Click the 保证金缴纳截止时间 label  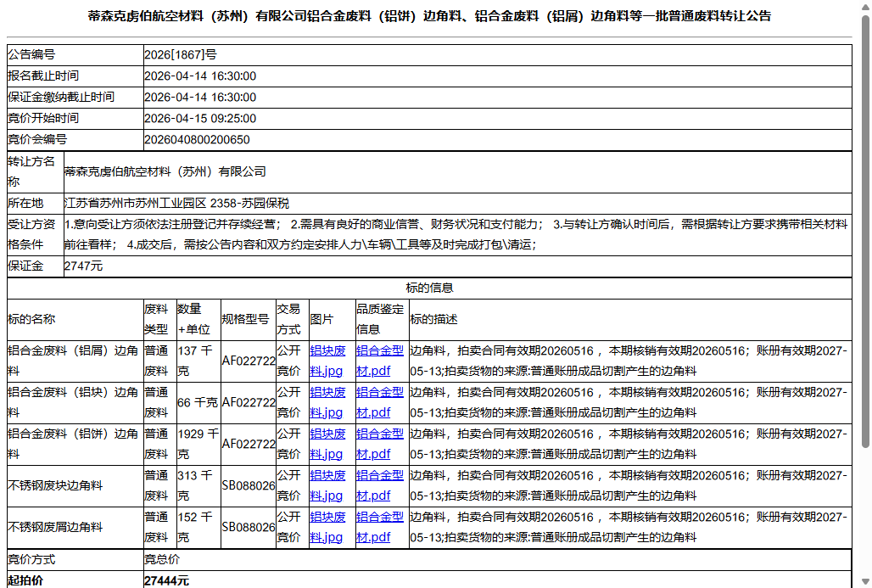[60, 98]
